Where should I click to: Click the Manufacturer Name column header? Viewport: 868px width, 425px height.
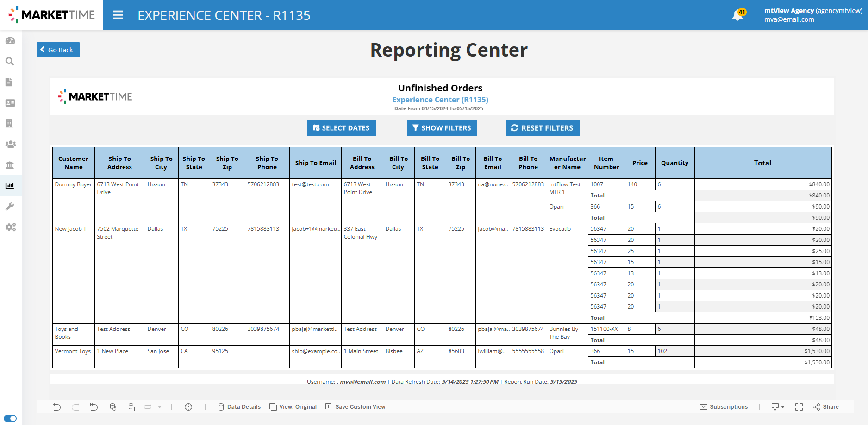568,163
